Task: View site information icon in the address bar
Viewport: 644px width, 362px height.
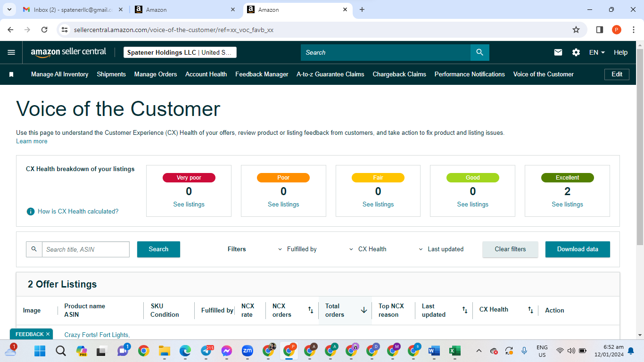Action: [x=65, y=30]
